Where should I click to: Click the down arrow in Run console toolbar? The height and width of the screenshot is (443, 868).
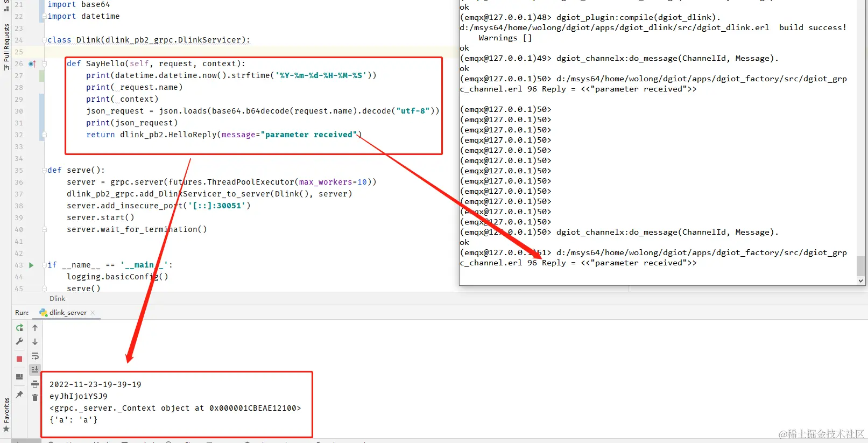[x=35, y=342]
